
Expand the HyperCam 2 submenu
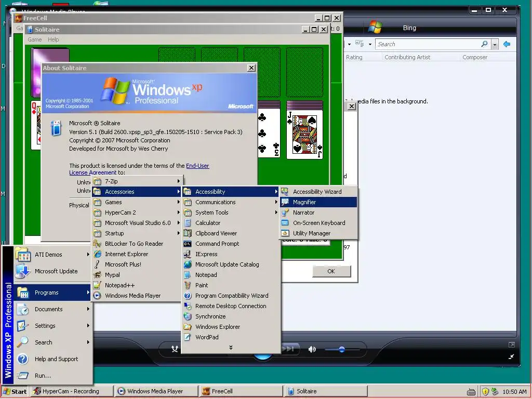coord(137,212)
